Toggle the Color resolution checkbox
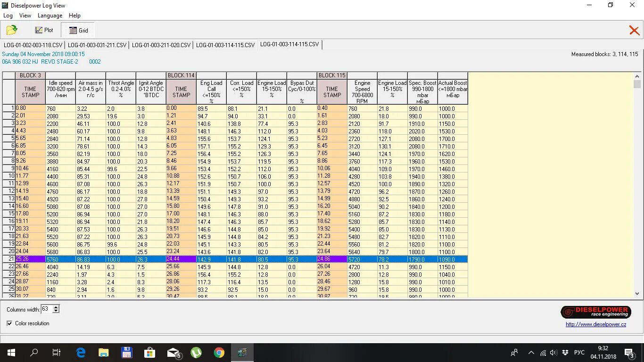The height and width of the screenshot is (362, 644). (9, 323)
